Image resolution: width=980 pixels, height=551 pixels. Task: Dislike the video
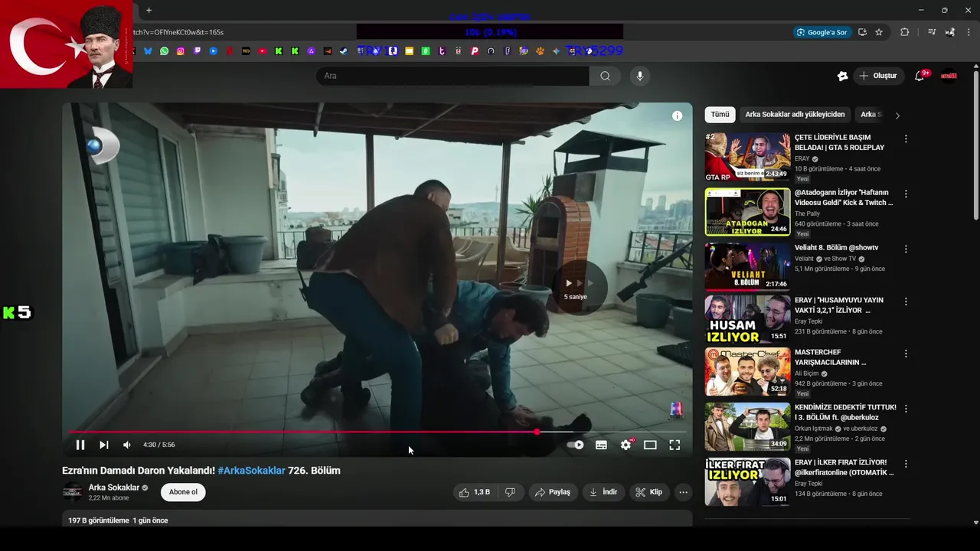[510, 492]
